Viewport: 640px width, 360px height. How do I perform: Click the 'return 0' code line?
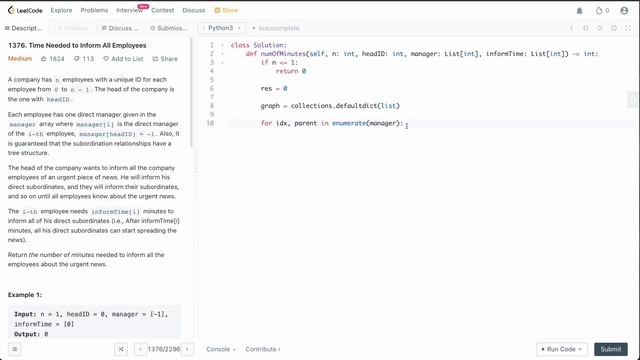pyautogui.click(x=290, y=71)
